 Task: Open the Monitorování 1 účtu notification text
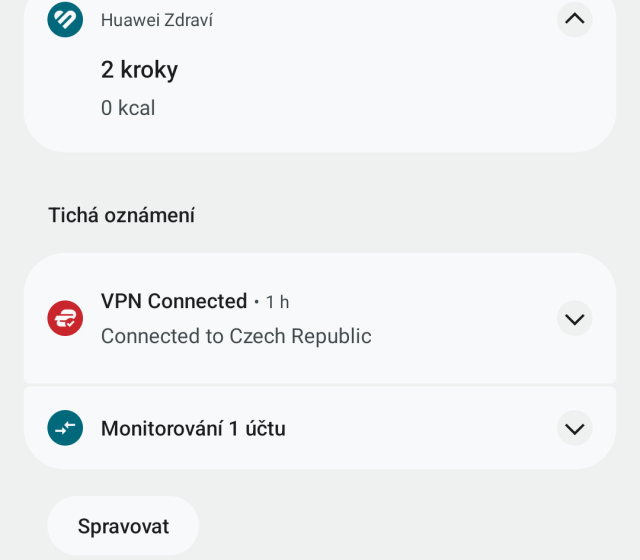[193, 429]
